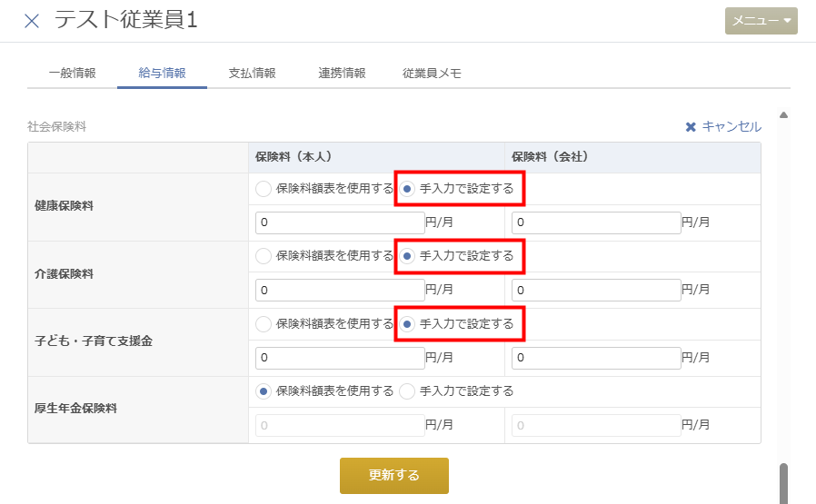
Task: Switch to the 支払情報 tab
Action: [x=252, y=74]
